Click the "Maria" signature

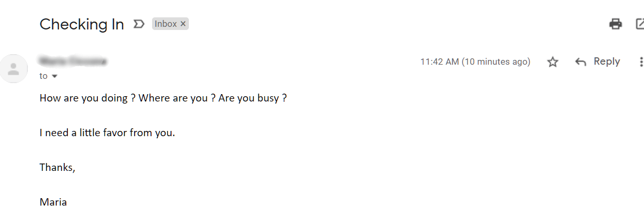[53, 202]
